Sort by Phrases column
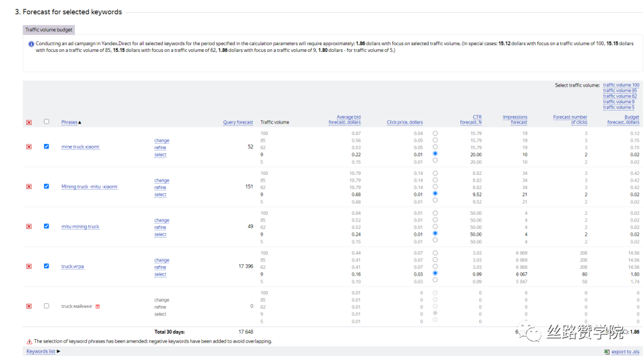The height and width of the screenshot is (360, 644). pos(71,122)
